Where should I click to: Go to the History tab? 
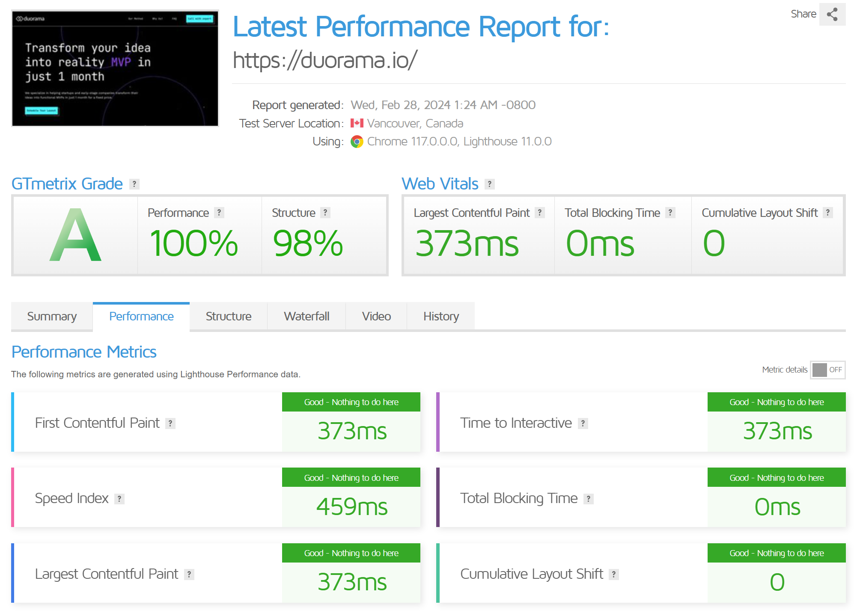pyautogui.click(x=441, y=317)
